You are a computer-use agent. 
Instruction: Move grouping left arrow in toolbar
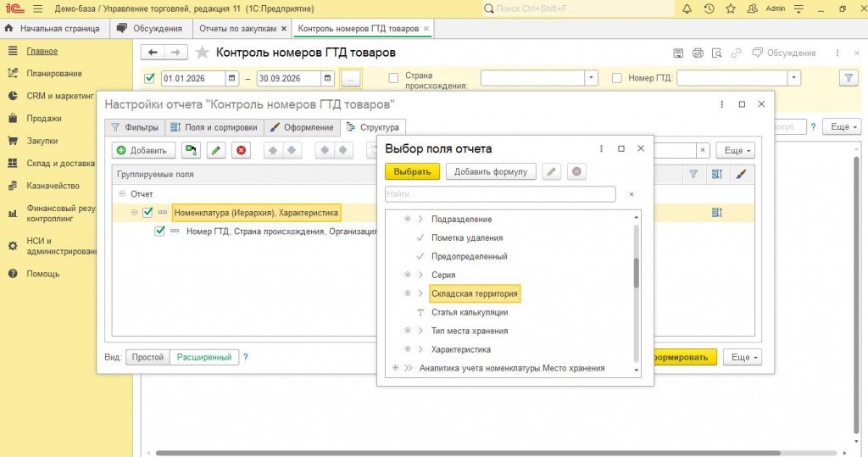(325, 150)
